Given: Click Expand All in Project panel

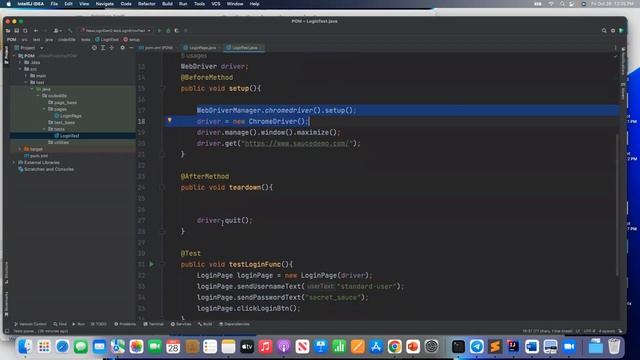Looking at the screenshot, I should coord(103,48).
